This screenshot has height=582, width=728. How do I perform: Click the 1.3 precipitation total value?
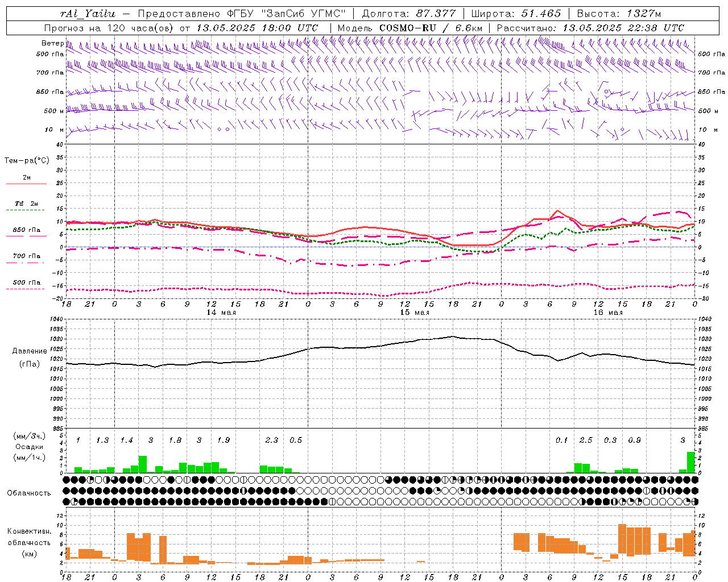pyautogui.click(x=102, y=440)
